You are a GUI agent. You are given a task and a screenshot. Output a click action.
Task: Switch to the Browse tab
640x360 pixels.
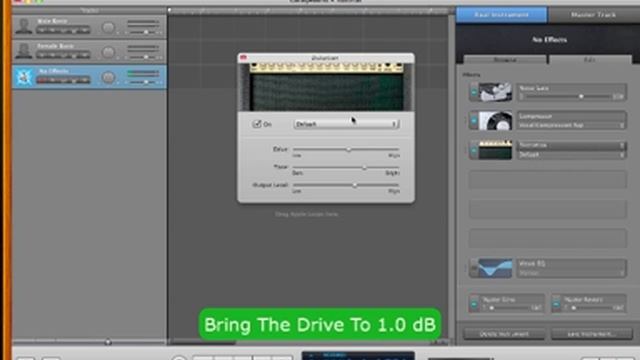click(505, 60)
